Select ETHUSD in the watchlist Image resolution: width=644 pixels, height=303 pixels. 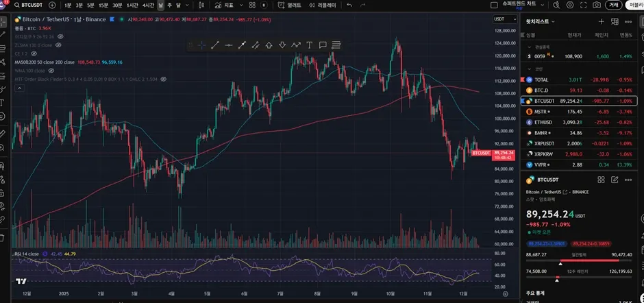point(579,122)
